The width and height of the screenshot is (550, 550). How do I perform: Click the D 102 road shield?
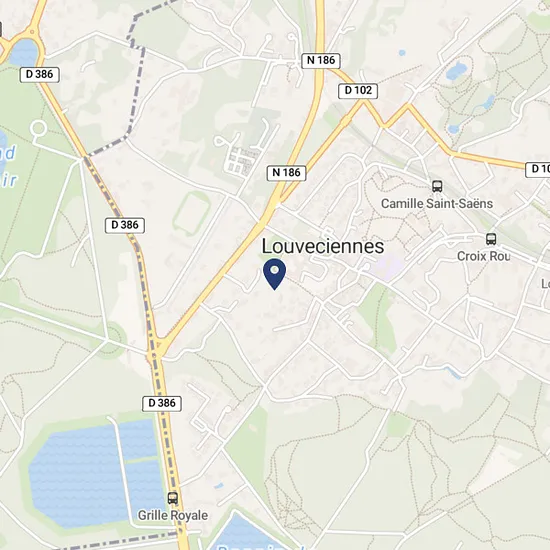pos(358,91)
